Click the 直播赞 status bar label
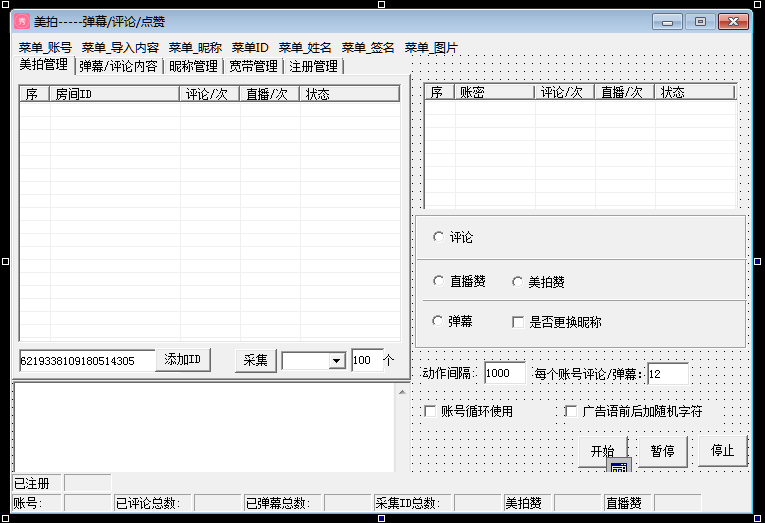The width and height of the screenshot is (765, 523). (x=627, y=503)
